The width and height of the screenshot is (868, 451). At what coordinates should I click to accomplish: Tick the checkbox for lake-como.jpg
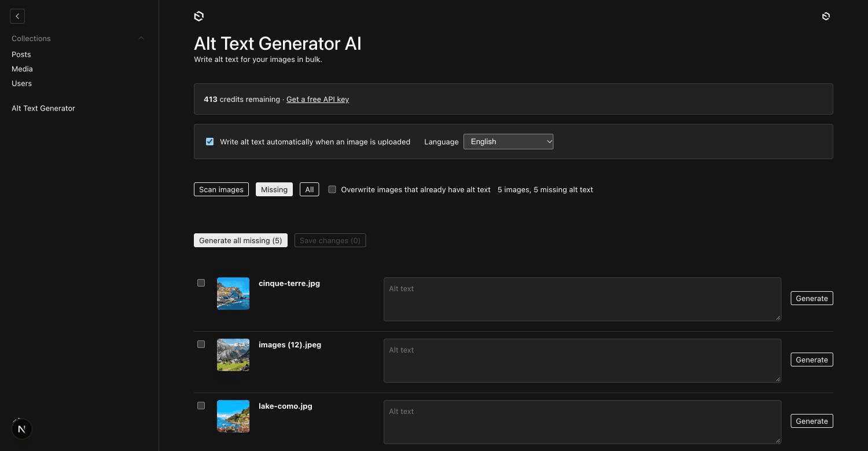[x=201, y=406]
